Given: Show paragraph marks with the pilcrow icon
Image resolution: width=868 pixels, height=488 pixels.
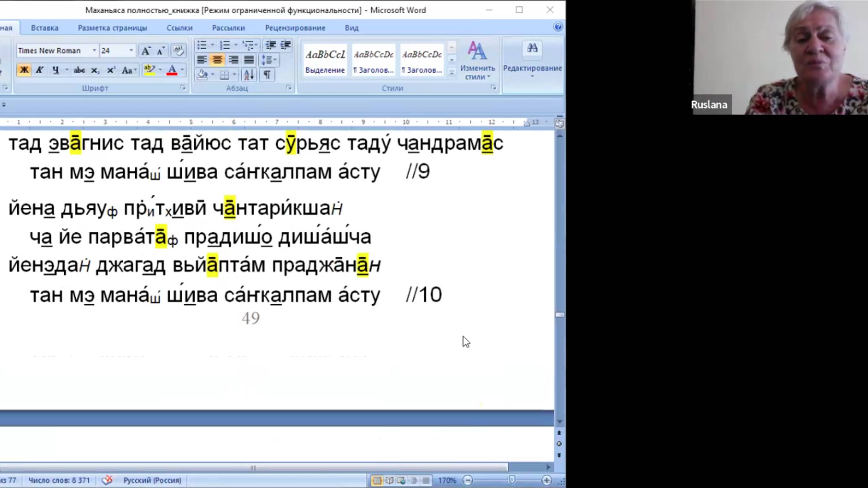Looking at the screenshot, I should pyautogui.click(x=267, y=75).
